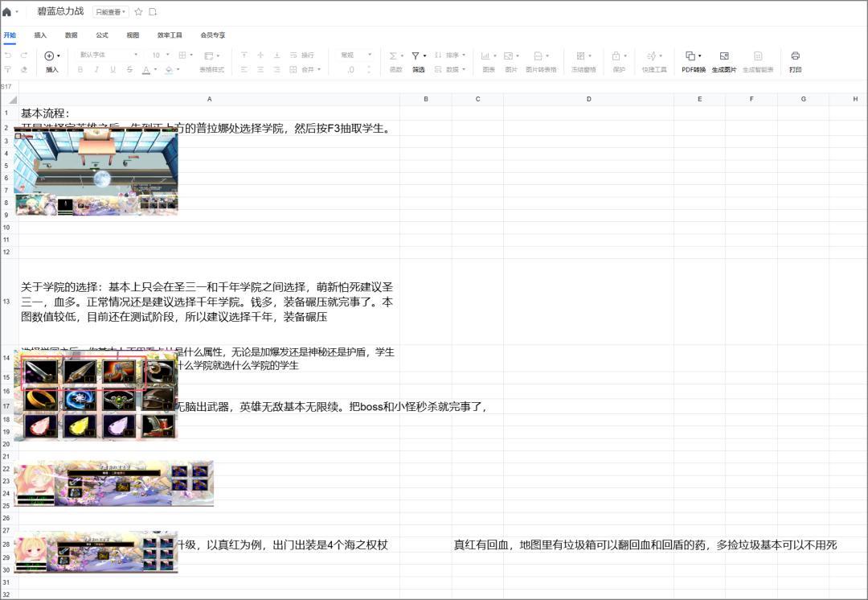Switch to the 数据 tab
The width and height of the screenshot is (868, 600).
[72, 35]
